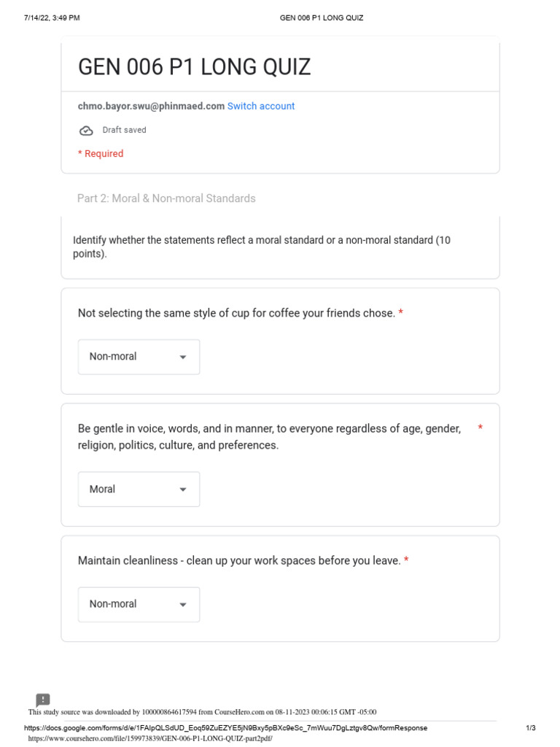This screenshot has height=747, width=560.
Task: Click the cloud Draft saved icon
Action: click(x=86, y=131)
